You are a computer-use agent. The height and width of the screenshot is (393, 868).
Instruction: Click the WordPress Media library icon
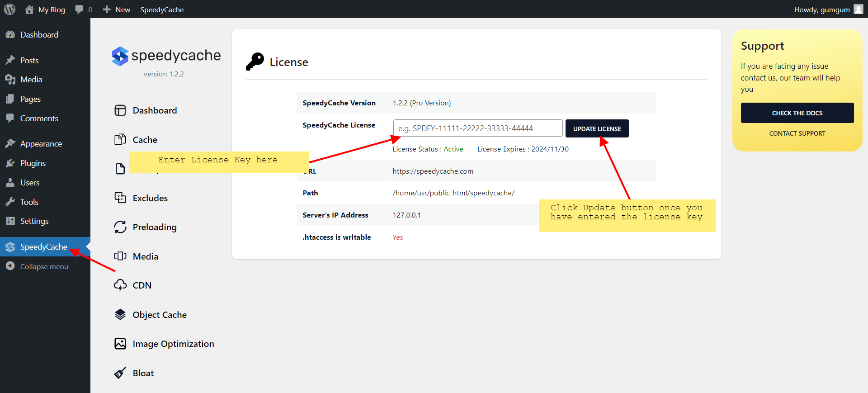pos(10,80)
